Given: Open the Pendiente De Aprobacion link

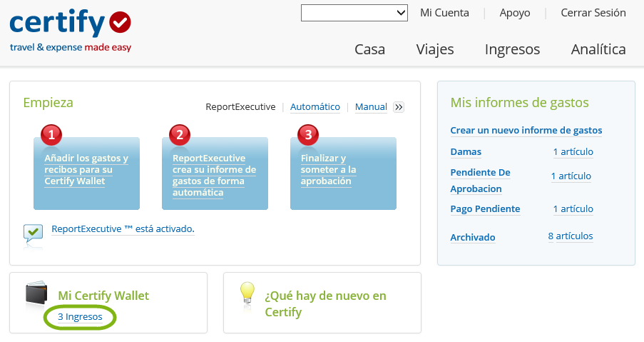Looking at the screenshot, I should point(480,181).
